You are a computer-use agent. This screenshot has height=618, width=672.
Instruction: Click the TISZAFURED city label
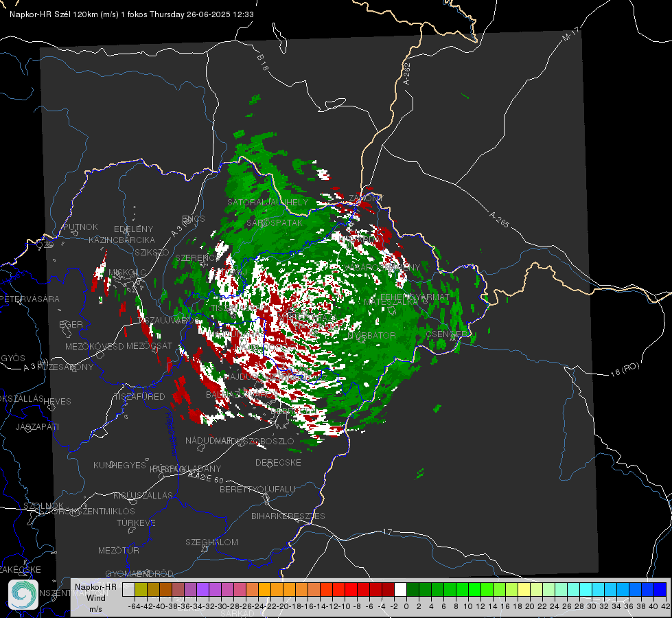140,397
